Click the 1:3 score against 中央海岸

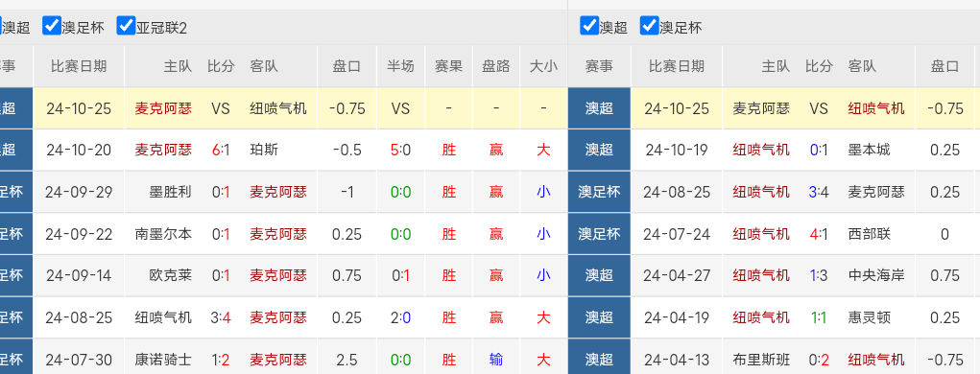point(819,275)
